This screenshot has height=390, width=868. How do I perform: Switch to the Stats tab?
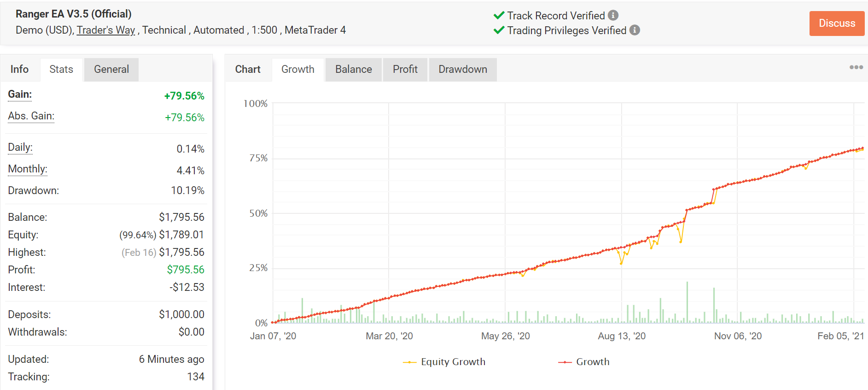[61, 69]
